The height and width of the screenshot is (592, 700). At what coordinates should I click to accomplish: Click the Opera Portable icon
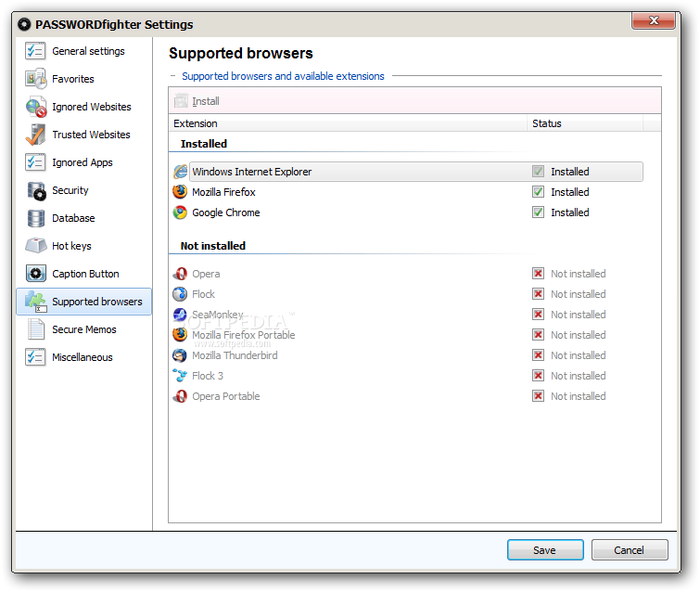pyautogui.click(x=180, y=396)
